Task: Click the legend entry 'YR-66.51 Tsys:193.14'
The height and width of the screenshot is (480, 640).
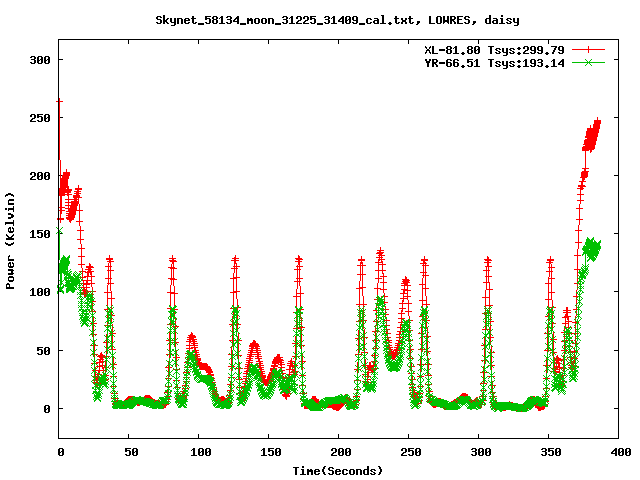Action: [x=494, y=63]
